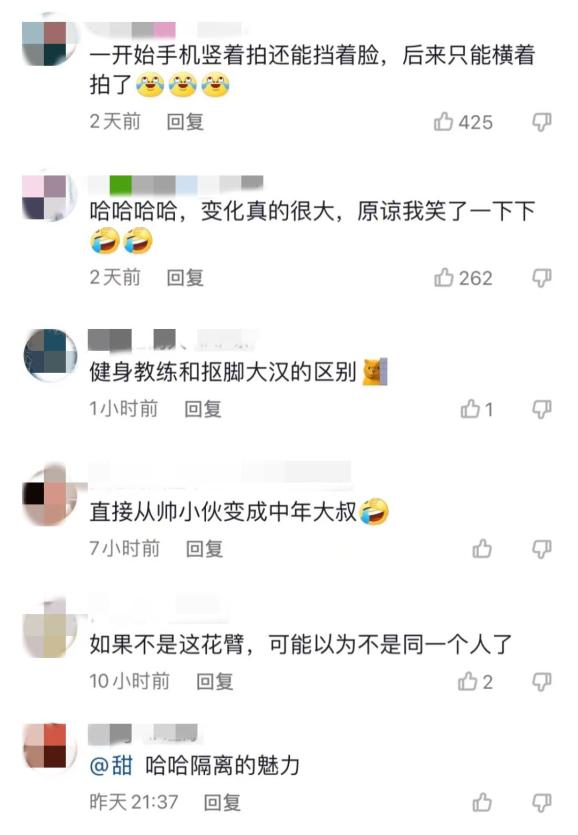Dislike the 帅小伙变成中年大叔 comment

pyautogui.click(x=542, y=549)
